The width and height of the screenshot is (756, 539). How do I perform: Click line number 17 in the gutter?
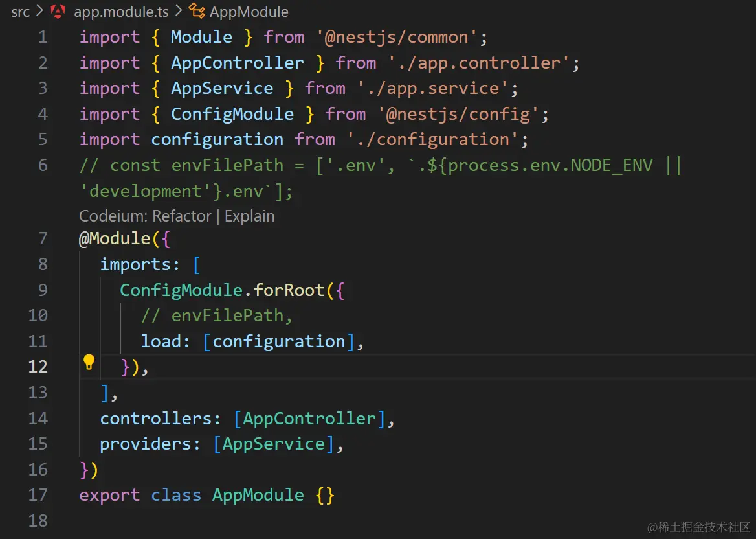click(x=38, y=495)
